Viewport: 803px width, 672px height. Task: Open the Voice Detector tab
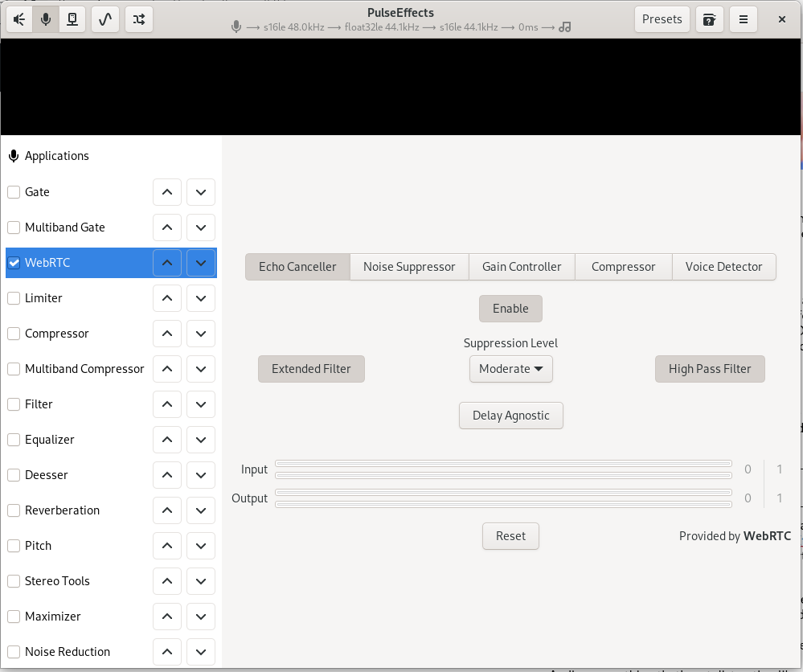(723, 267)
